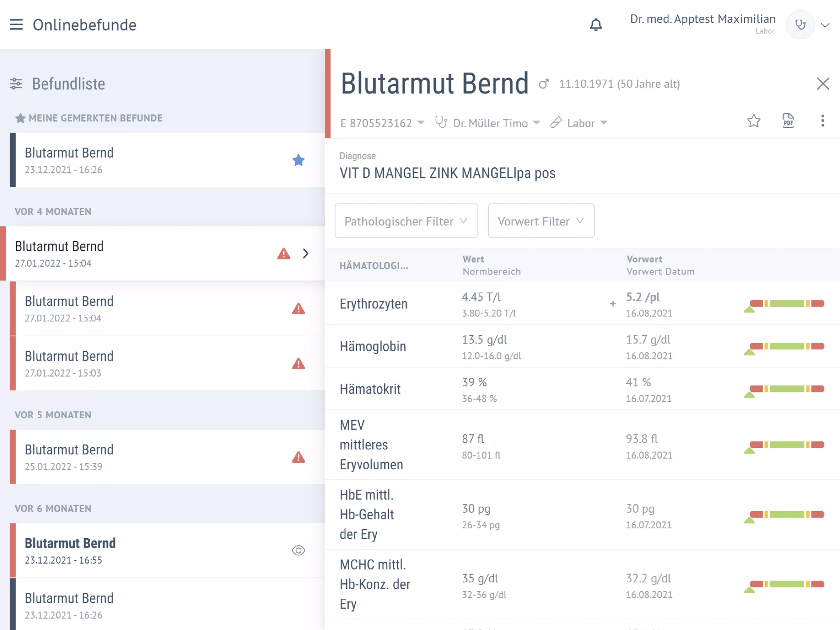Select Blutarmut Bernd report from 27.01.2022 15:03
Image resolution: width=840 pixels, height=630 pixels.
[x=167, y=363]
